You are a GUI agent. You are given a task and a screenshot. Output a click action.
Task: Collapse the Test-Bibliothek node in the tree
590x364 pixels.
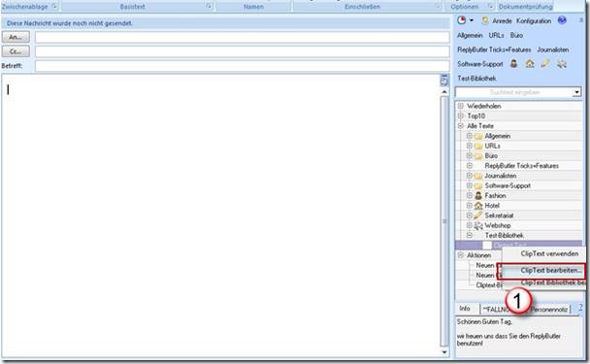coord(470,235)
